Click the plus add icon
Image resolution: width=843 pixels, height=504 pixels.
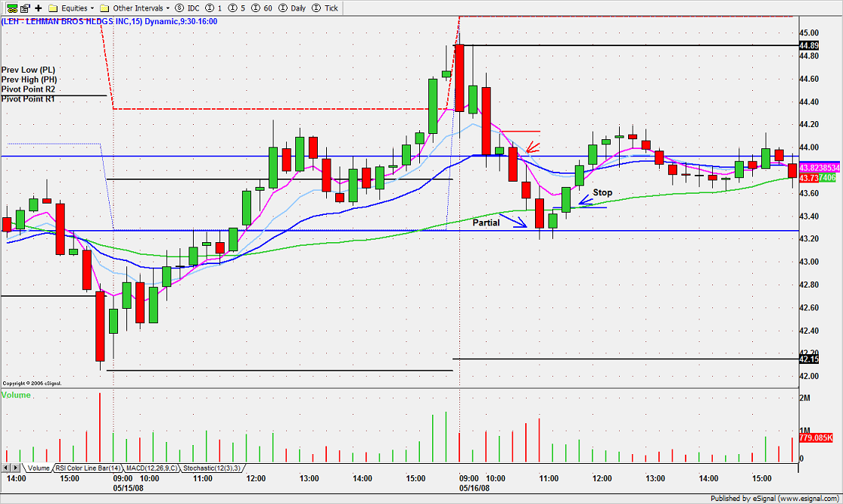pos(38,8)
